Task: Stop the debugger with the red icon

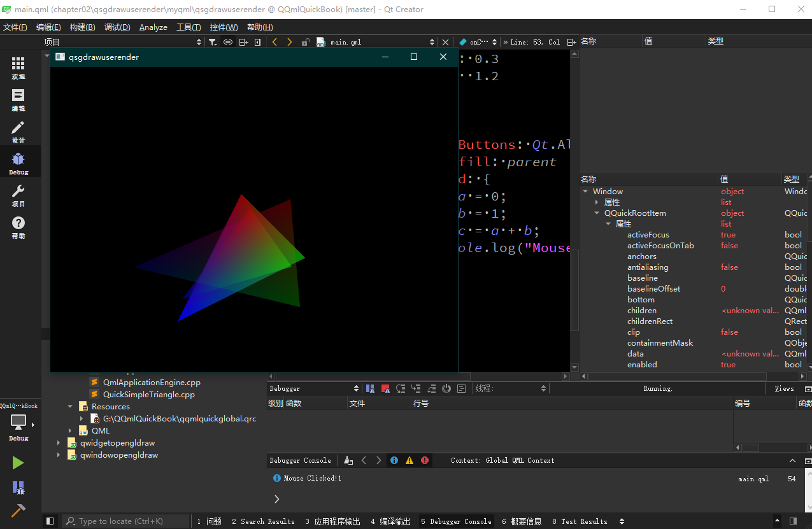Action: [x=385, y=388]
